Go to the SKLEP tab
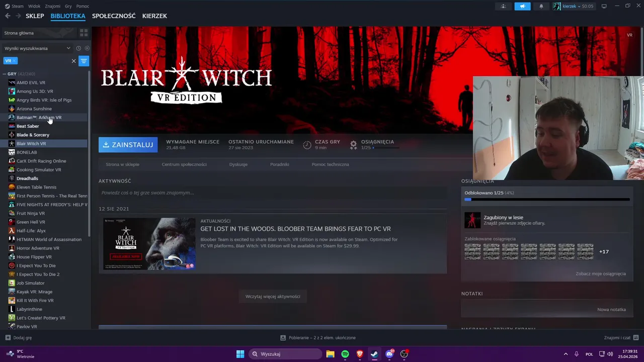Screen dimensions: 644x362 point(35,16)
